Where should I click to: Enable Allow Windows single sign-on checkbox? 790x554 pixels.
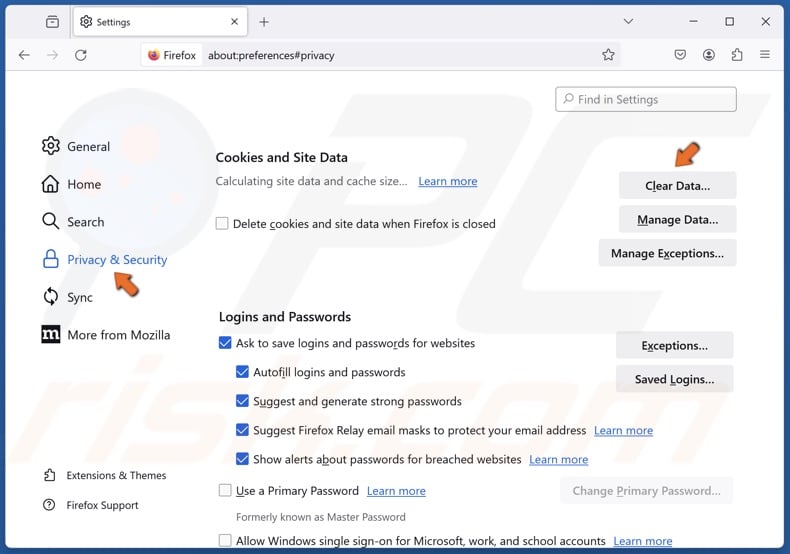click(225, 541)
